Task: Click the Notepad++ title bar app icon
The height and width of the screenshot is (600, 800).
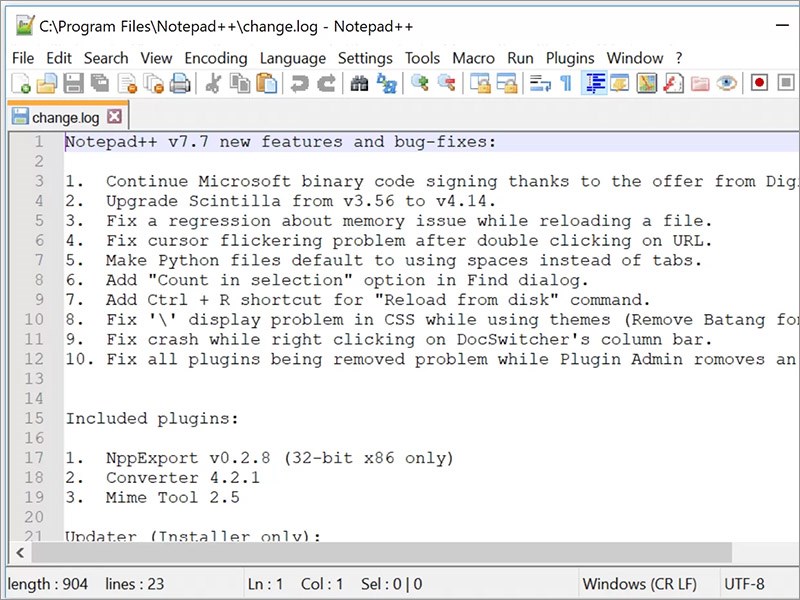Action: click(x=24, y=26)
